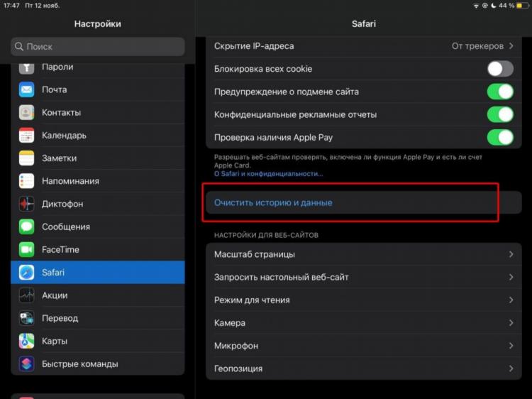
Task: Expand Геопозиция settings chevron
Action: [511, 368]
